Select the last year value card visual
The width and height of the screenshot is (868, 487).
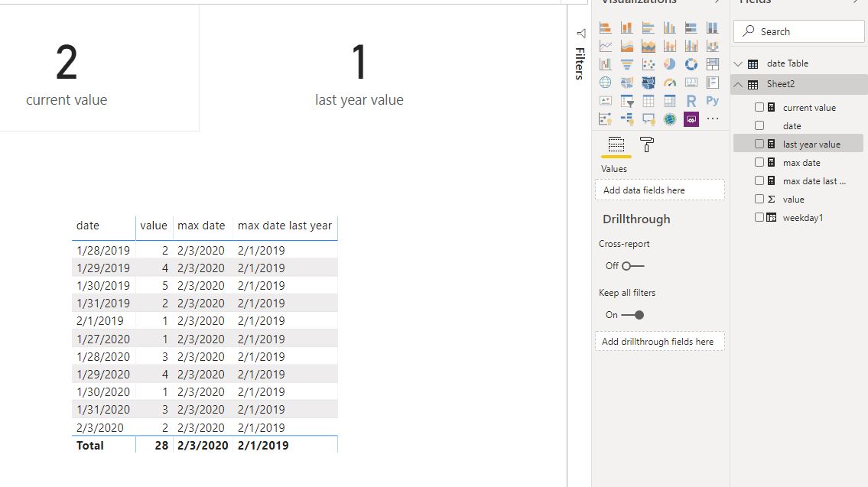[359, 75]
